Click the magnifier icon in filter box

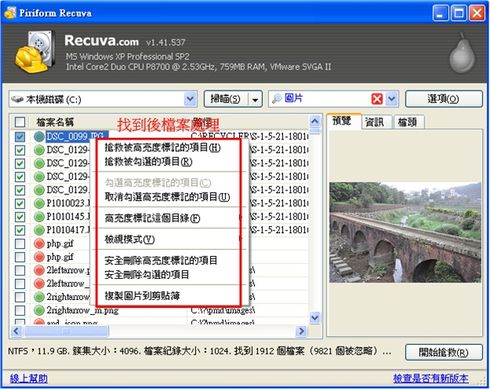pyautogui.click(x=277, y=99)
